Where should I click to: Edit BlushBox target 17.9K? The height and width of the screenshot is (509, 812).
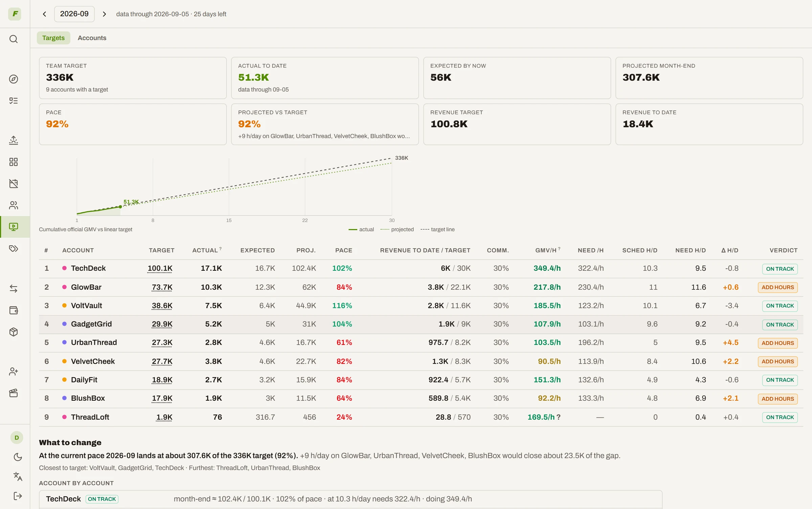tap(162, 398)
